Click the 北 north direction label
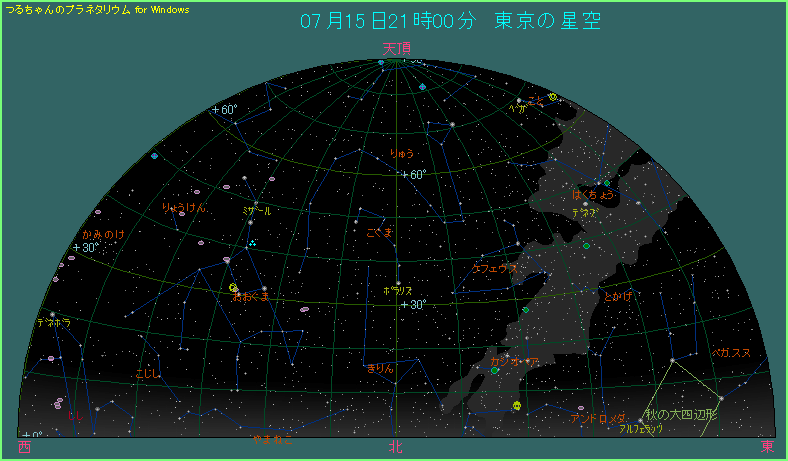This screenshot has height=461, width=788. point(396,448)
